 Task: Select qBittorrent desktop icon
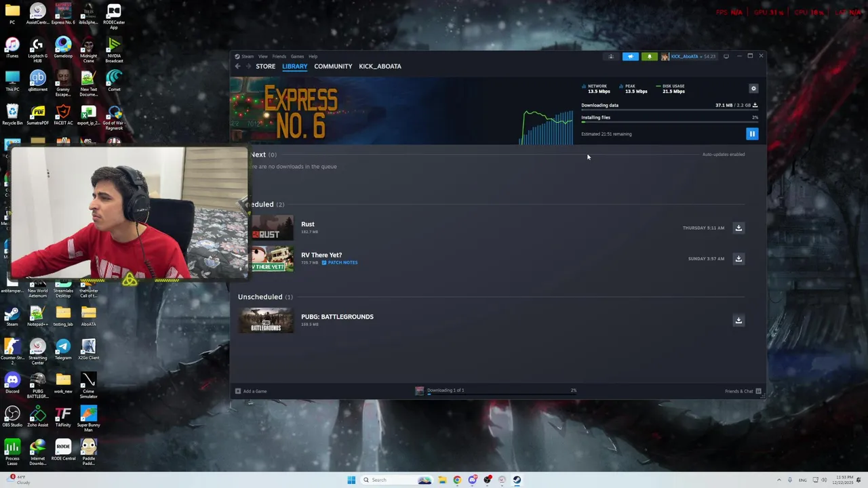click(37, 81)
